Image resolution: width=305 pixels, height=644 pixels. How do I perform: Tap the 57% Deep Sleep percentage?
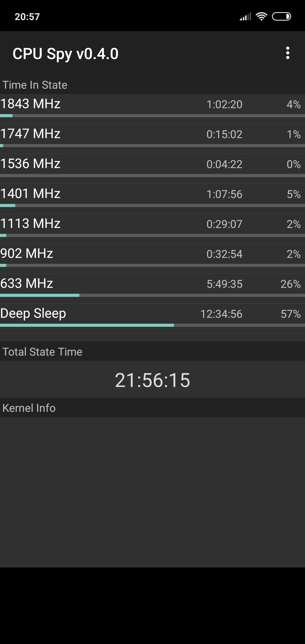pos(291,314)
